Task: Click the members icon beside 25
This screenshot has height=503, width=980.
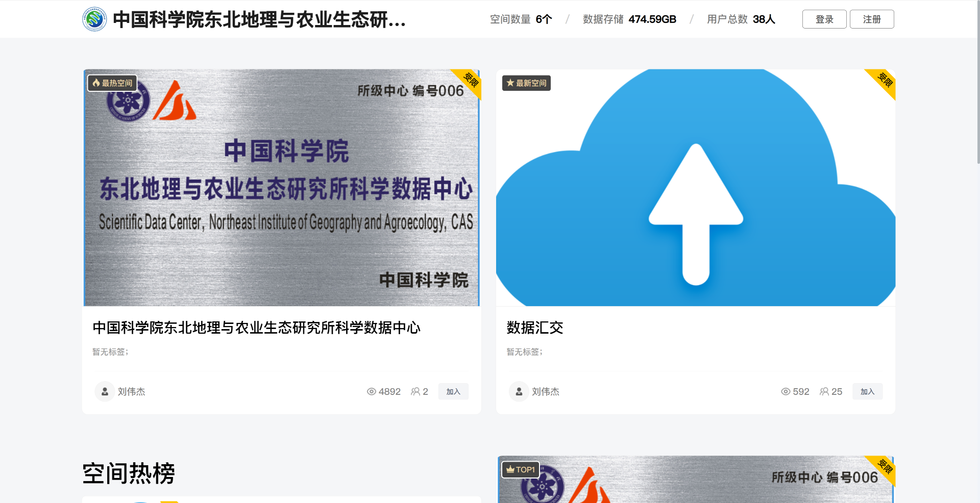Action: point(824,392)
